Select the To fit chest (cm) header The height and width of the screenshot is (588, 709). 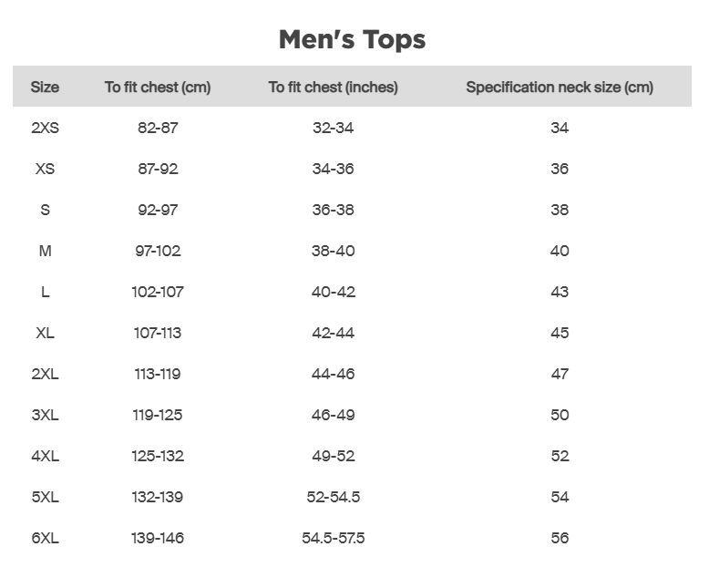(x=158, y=88)
